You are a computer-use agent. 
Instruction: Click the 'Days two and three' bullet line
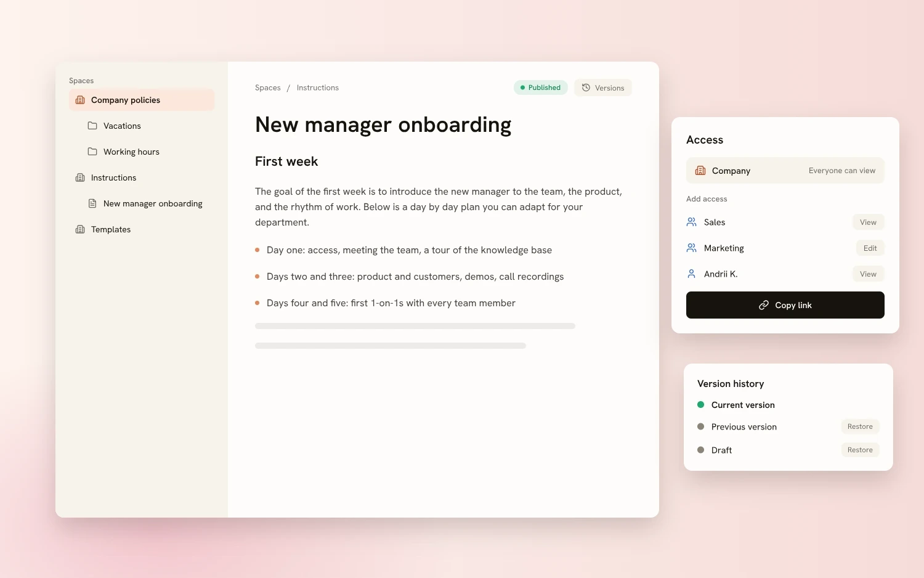click(415, 276)
